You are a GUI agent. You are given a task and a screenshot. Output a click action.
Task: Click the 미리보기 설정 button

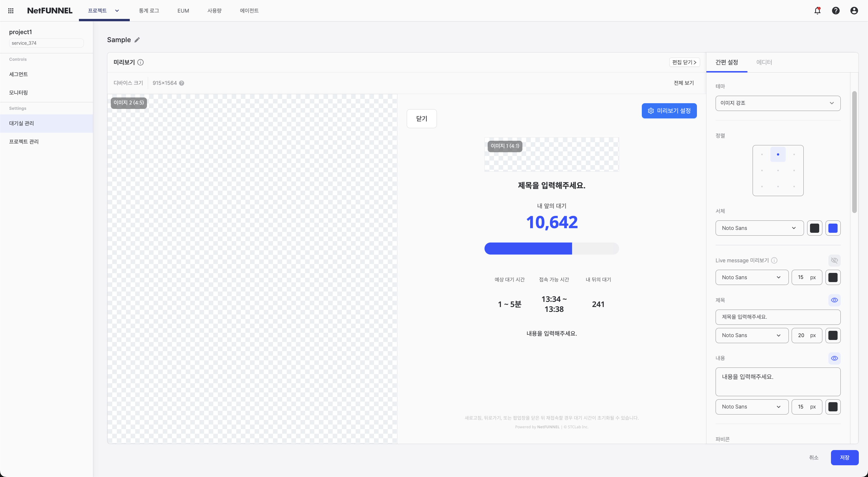pyautogui.click(x=669, y=111)
